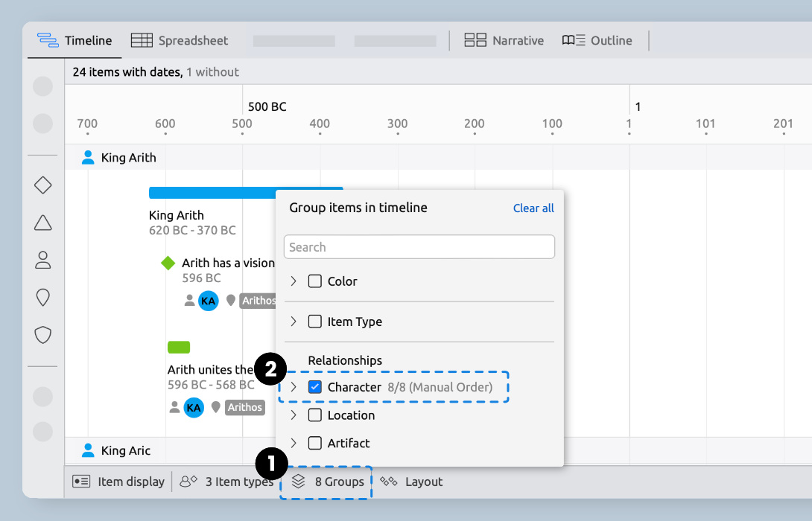Viewport: 812px width, 521px height.
Task: Click KA avatar under Arith has a vision
Action: 208,301
